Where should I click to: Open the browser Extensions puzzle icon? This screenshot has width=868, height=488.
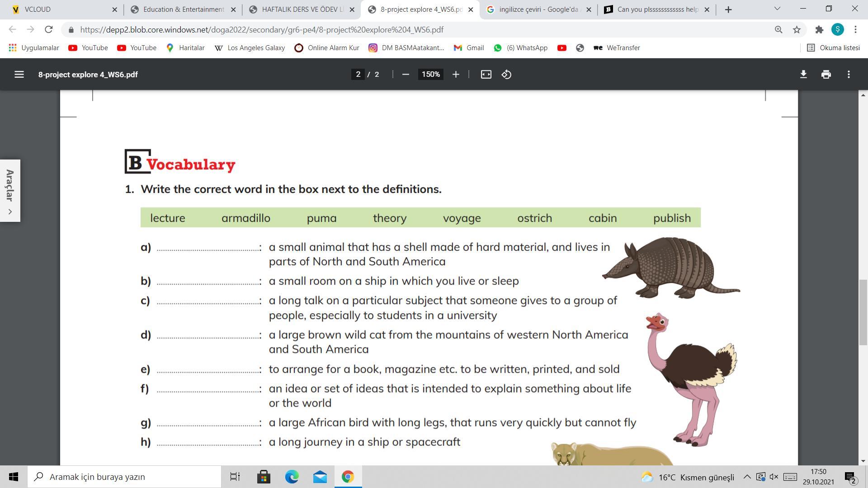click(x=819, y=30)
